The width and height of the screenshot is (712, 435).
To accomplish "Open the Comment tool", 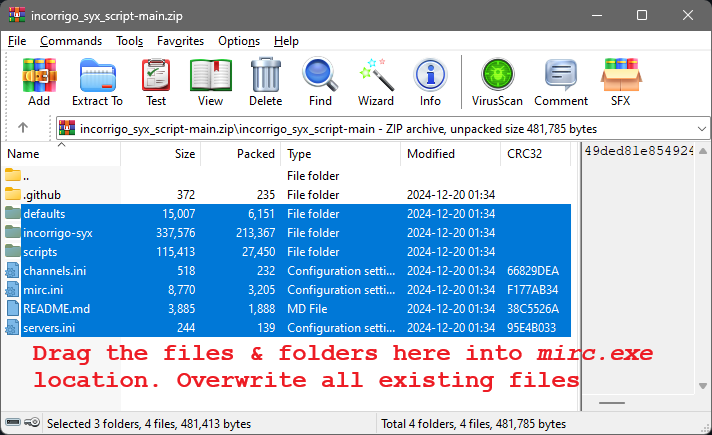I will [x=561, y=75].
